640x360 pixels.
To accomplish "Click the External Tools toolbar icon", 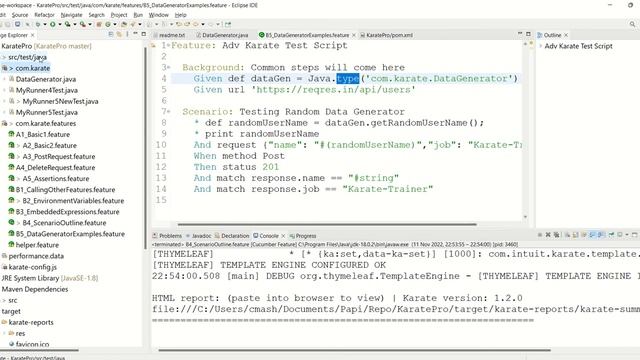I will click(82, 24).
